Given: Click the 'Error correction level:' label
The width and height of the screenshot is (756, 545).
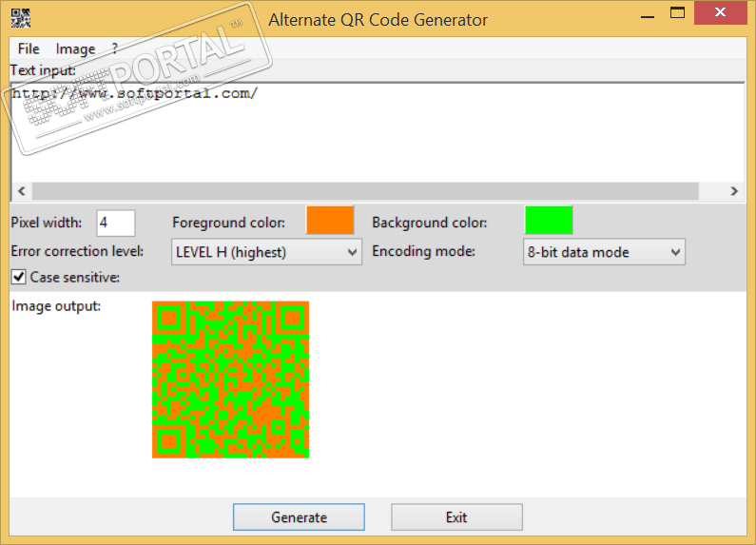Looking at the screenshot, I should (77, 251).
